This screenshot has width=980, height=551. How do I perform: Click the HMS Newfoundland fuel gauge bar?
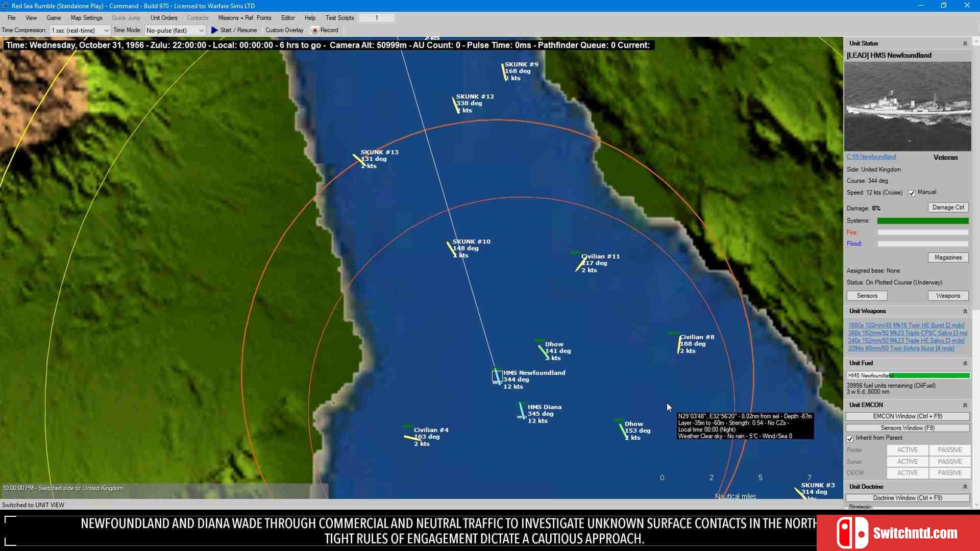908,376
